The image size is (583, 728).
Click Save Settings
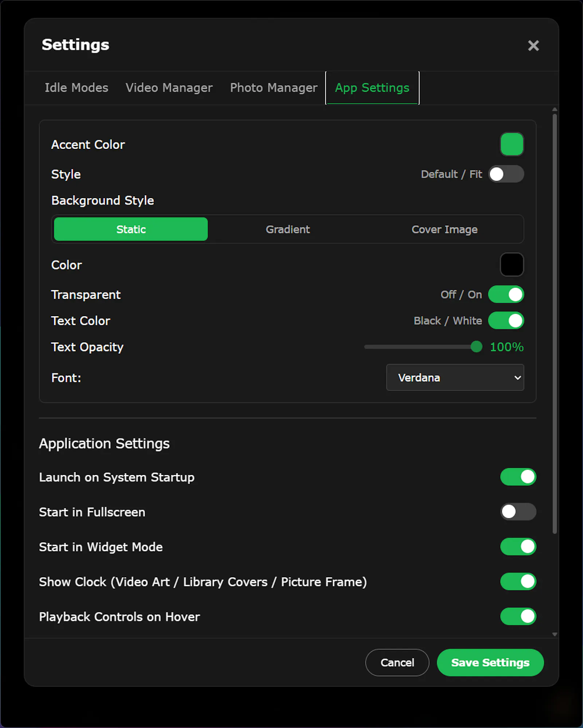(x=490, y=662)
